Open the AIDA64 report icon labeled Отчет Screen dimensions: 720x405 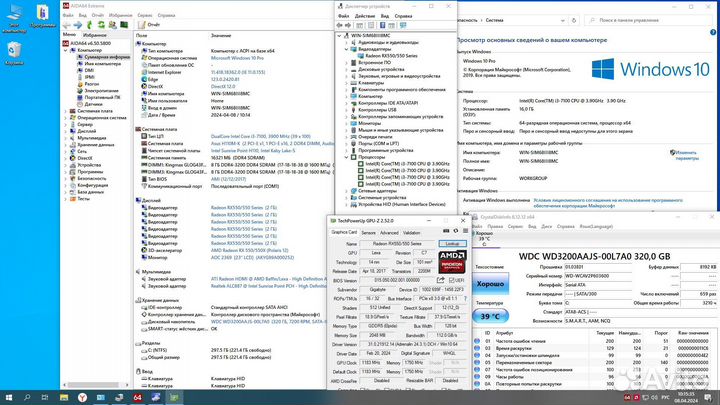147,24
